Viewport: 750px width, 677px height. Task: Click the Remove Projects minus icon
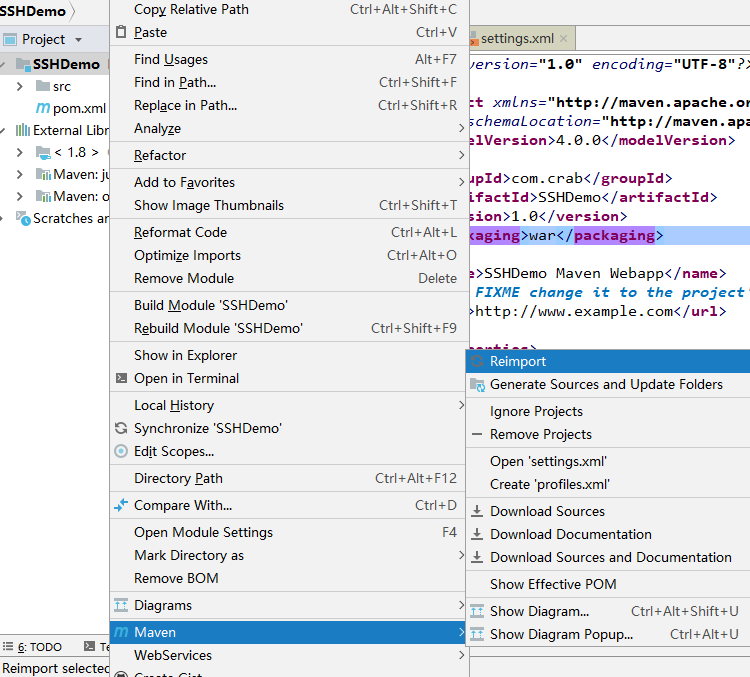pos(477,434)
